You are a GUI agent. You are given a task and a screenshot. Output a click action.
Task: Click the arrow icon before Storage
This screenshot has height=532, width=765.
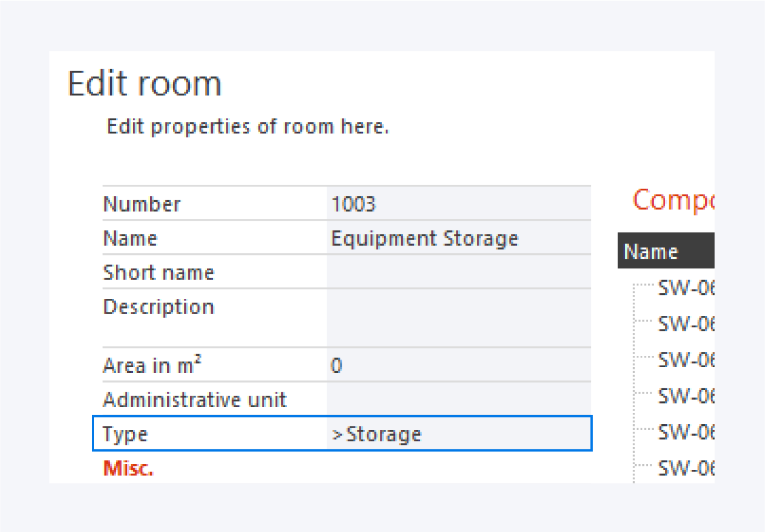[x=337, y=434]
